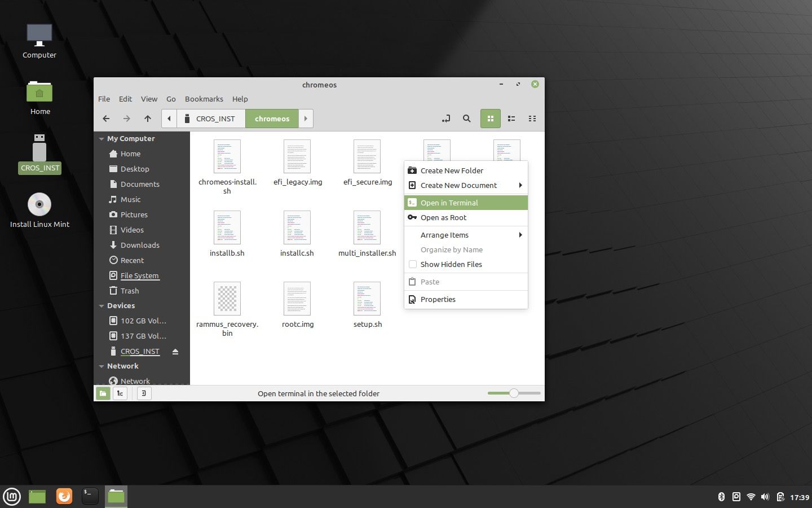Viewport: 812px width, 508px height.
Task: Adjust the icon zoom slider
Action: coord(514,393)
